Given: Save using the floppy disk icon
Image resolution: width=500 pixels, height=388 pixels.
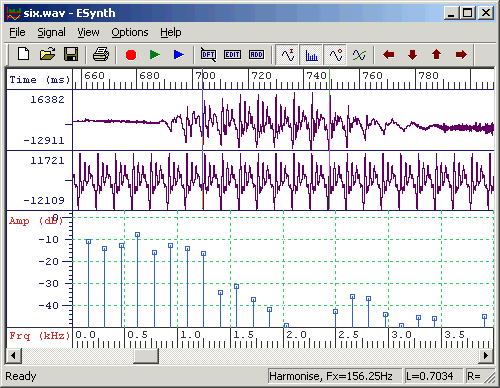Looking at the screenshot, I should click(71, 54).
